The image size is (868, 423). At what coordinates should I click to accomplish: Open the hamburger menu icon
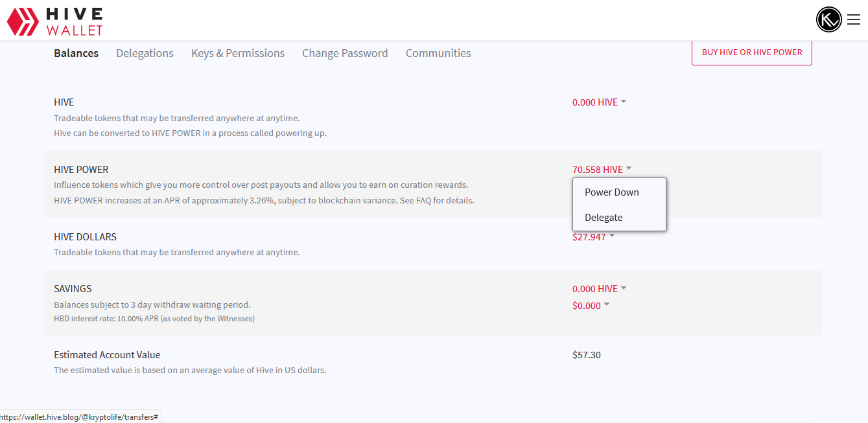point(853,19)
